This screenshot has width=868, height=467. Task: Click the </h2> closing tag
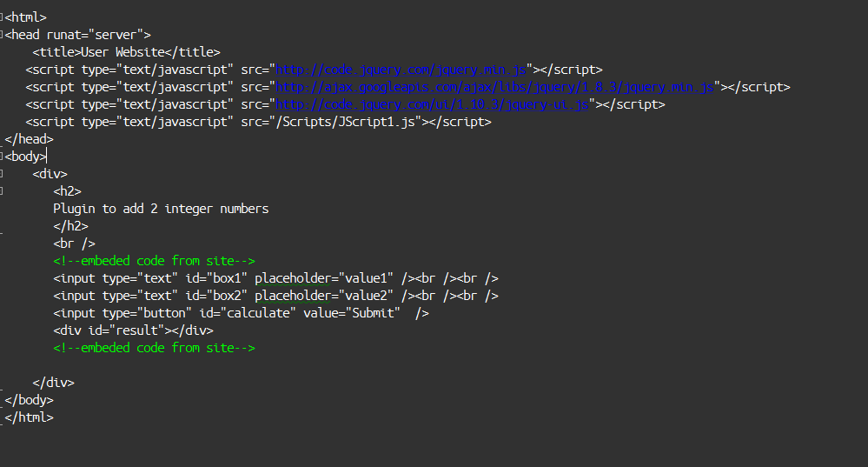pos(70,226)
